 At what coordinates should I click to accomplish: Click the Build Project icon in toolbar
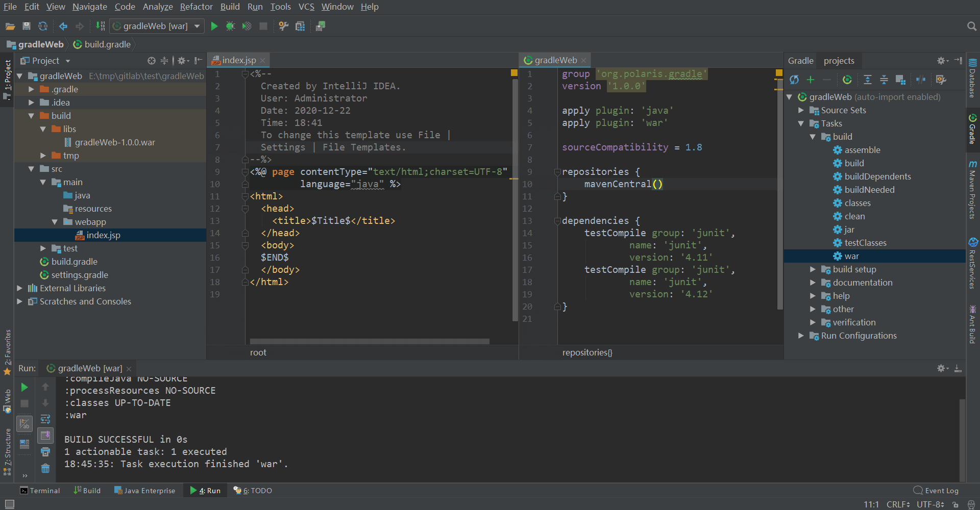tap(101, 26)
